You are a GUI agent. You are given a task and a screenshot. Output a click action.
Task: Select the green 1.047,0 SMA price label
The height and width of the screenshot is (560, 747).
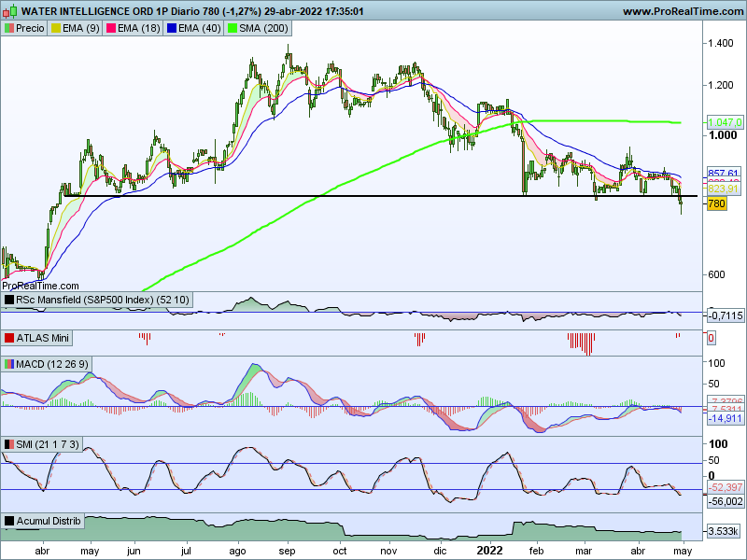pos(725,122)
